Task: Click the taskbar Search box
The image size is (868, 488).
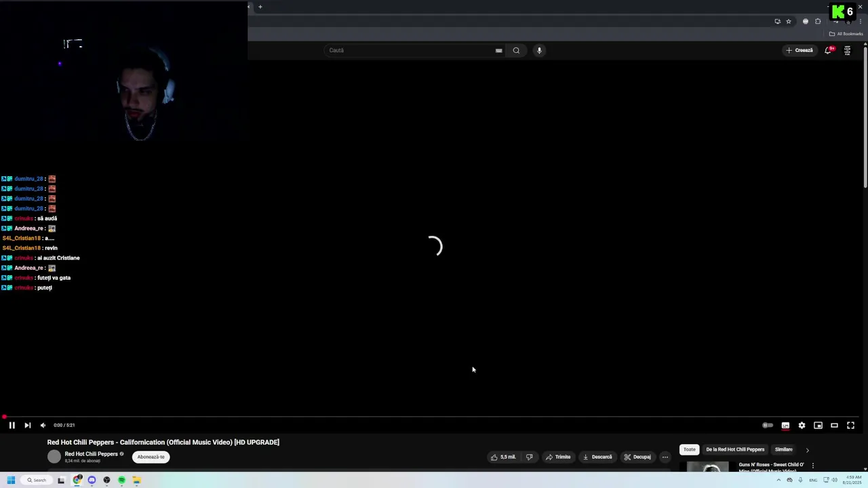Action: tap(37, 480)
